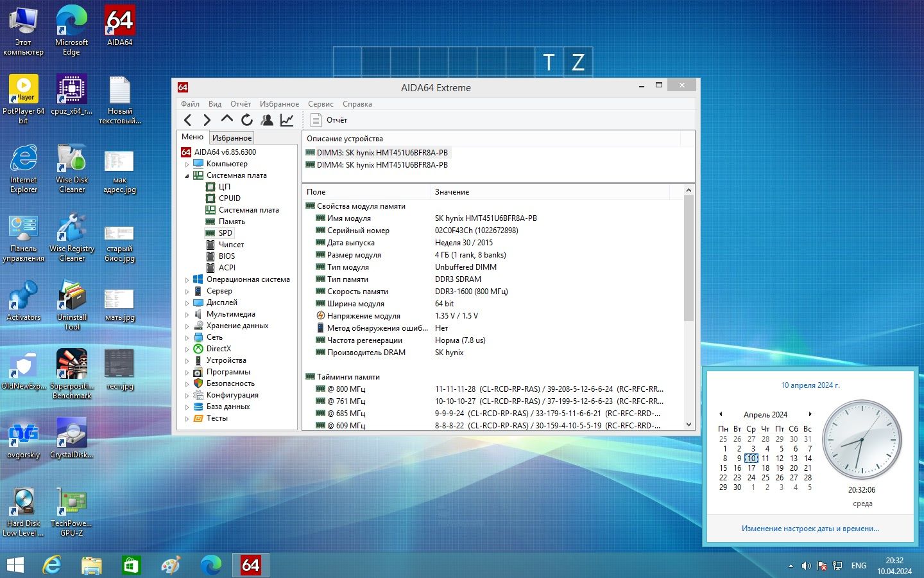Click the Forward arrow in AIDA64 toolbar

[207, 120]
